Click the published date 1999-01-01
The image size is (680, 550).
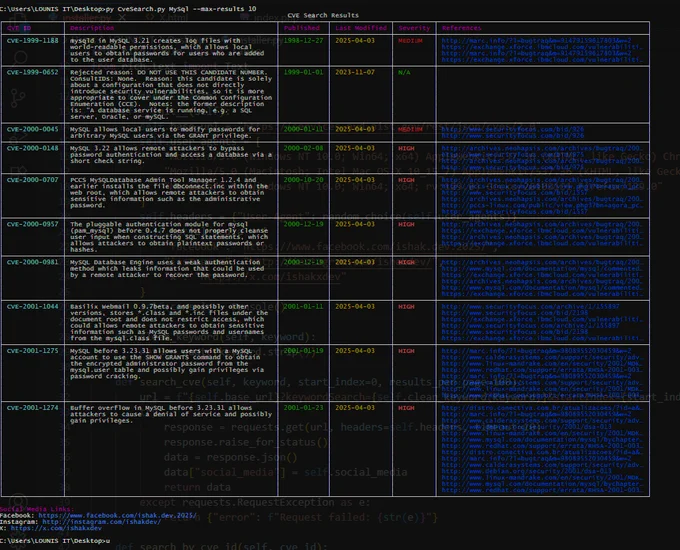[303, 72]
